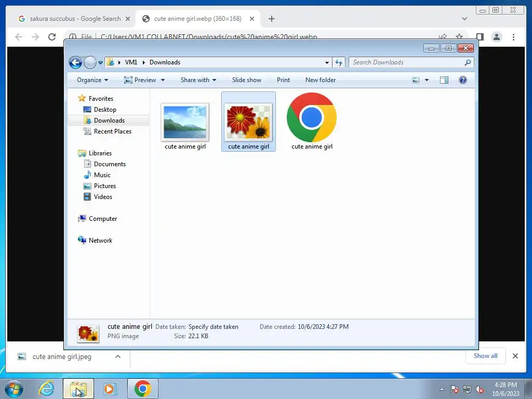Open the Pictures library
The height and width of the screenshot is (399, 532).
click(100, 186)
